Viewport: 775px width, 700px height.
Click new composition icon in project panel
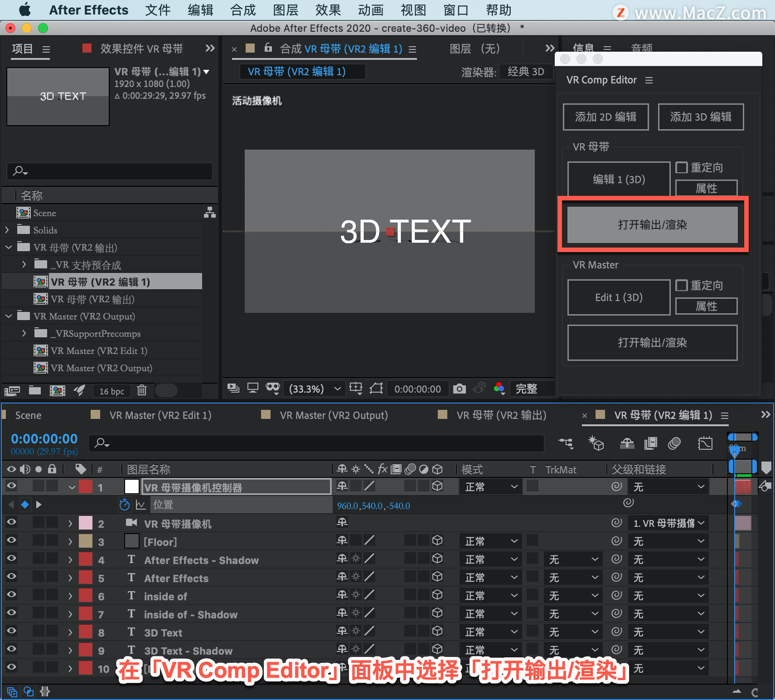coord(57,390)
